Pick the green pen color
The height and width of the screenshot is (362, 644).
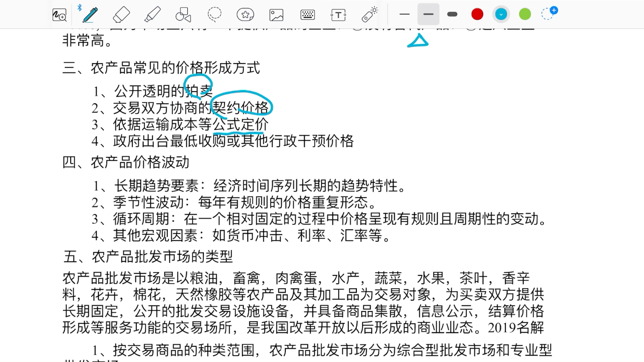(525, 14)
